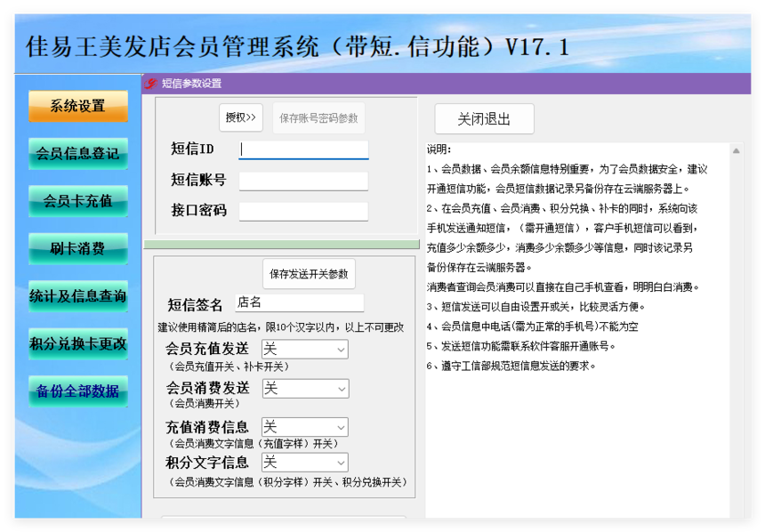Click the note (会员充值开关、补卡开关)
This screenshot has width=765, height=532.
pyautogui.click(x=229, y=367)
